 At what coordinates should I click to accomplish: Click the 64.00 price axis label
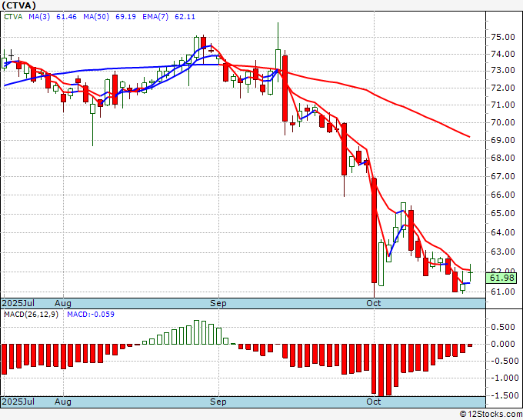(503, 232)
